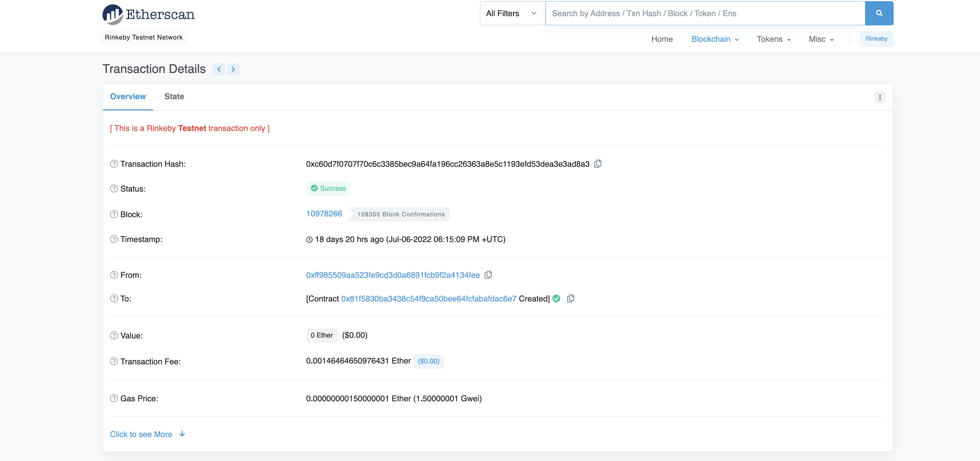
Task: Click help icon beside Gas Price
Action: coord(114,398)
